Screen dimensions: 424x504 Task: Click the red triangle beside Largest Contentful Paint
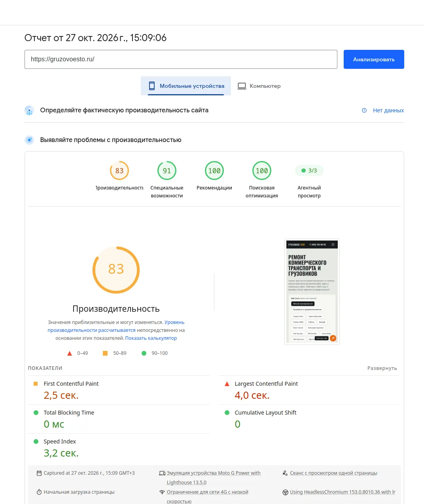(x=227, y=384)
